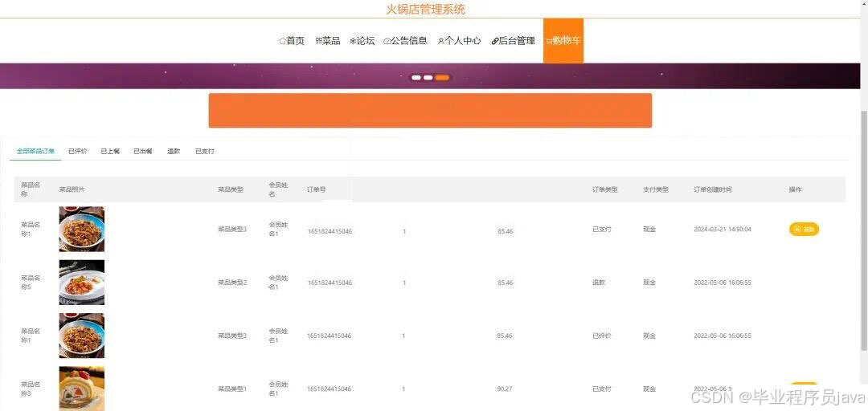
Task: Select the 全部菜品订单 tab
Action: (35, 151)
